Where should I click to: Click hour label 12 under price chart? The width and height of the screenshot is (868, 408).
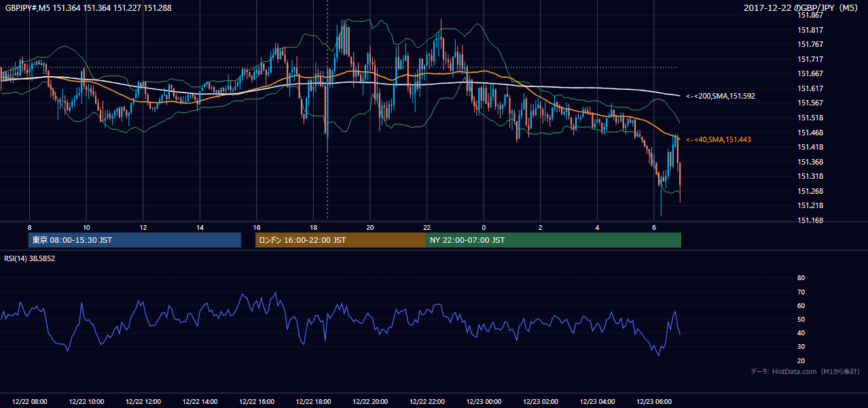(x=143, y=227)
